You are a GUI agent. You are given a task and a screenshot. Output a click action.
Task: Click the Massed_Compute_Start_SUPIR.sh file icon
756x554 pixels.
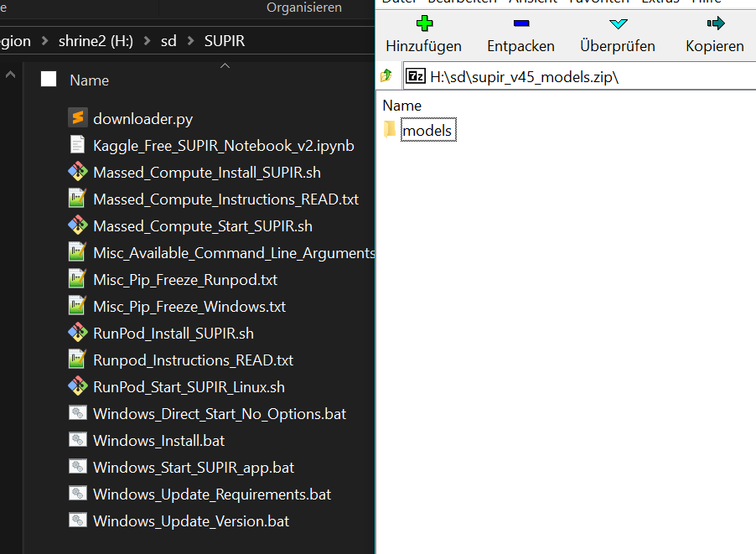78,225
